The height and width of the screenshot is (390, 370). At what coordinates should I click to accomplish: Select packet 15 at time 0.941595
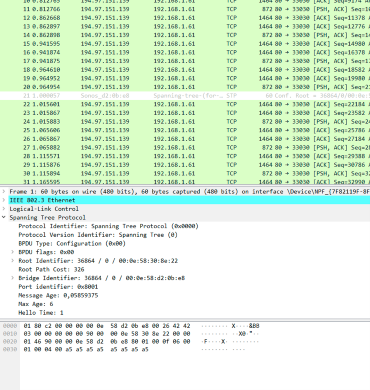tap(185, 44)
